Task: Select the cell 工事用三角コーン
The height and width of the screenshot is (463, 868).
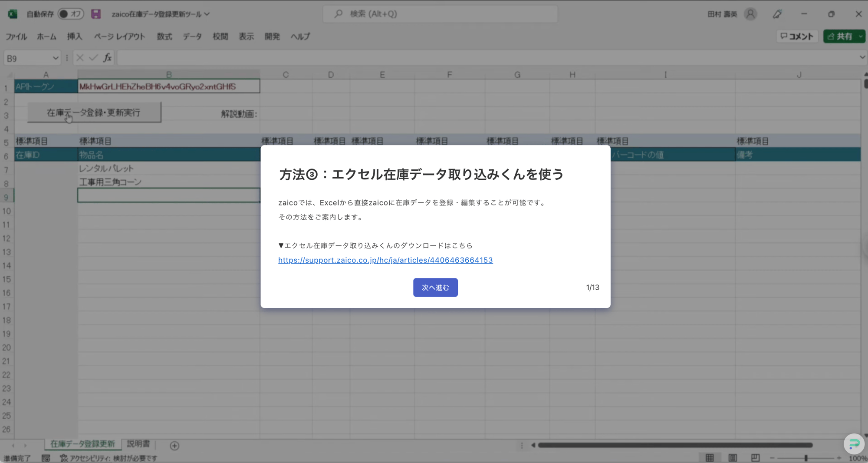Action: (x=169, y=182)
